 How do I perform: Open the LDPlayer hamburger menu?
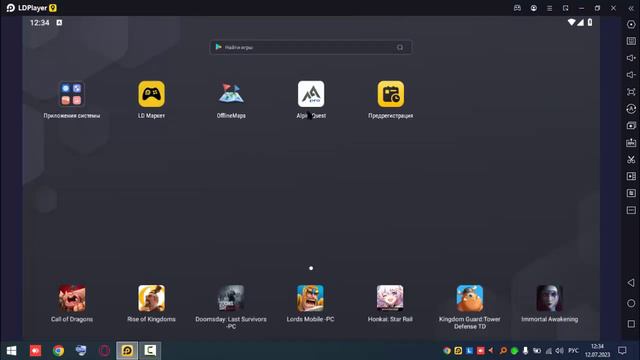(549, 8)
